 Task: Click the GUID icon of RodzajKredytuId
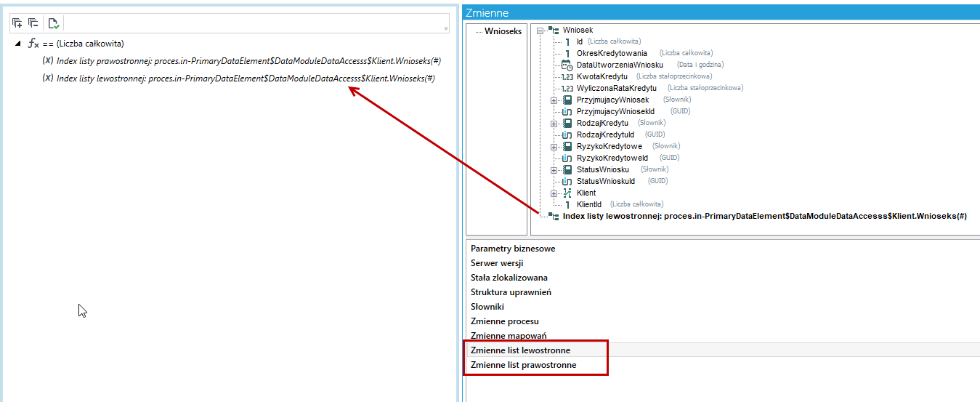[567, 134]
